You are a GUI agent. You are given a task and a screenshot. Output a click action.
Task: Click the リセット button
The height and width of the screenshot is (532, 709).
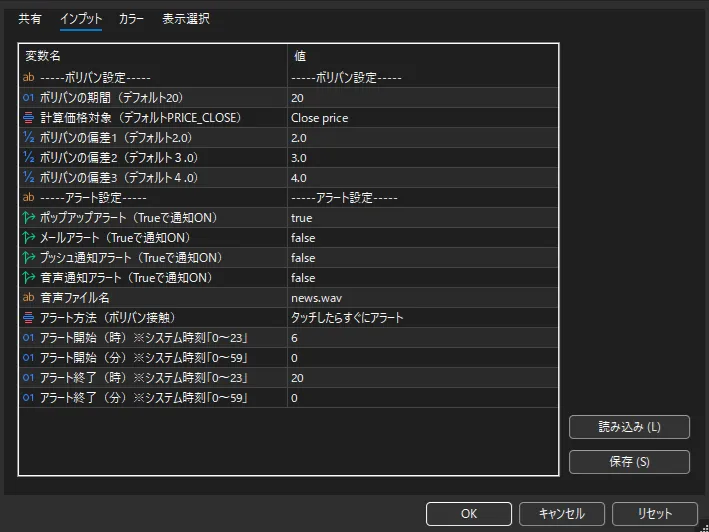[654, 514]
